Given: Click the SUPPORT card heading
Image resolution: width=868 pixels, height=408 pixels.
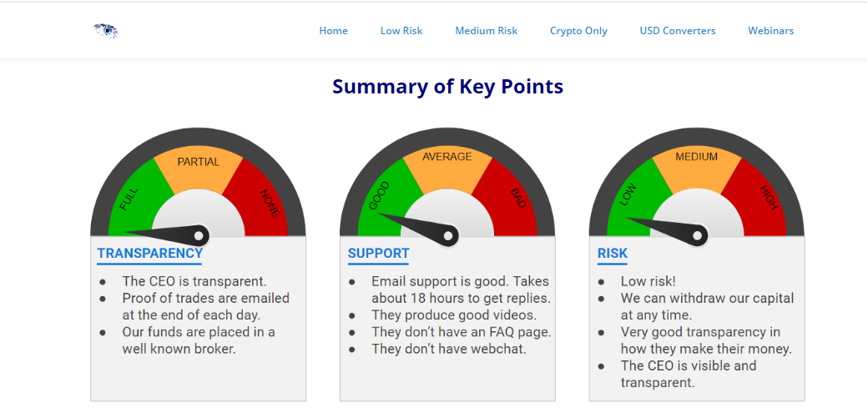Looking at the screenshot, I should [378, 254].
